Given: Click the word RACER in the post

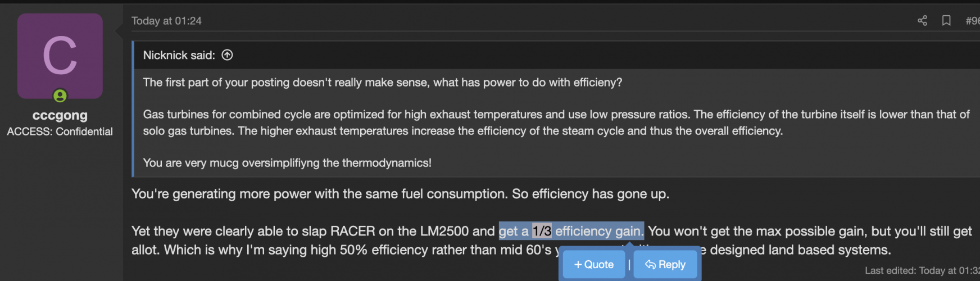Looking at the screenshot, I should [352, 231].
